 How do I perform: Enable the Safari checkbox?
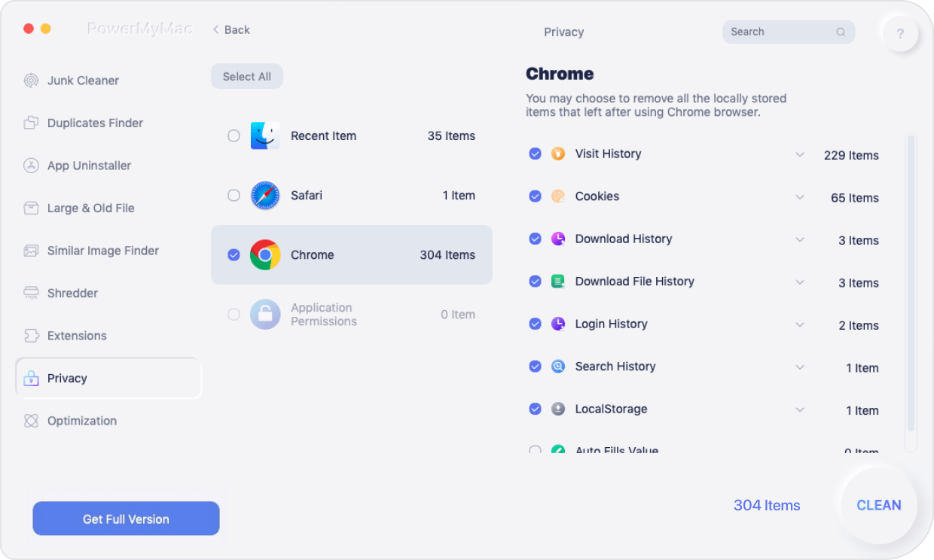click(233, 196)
